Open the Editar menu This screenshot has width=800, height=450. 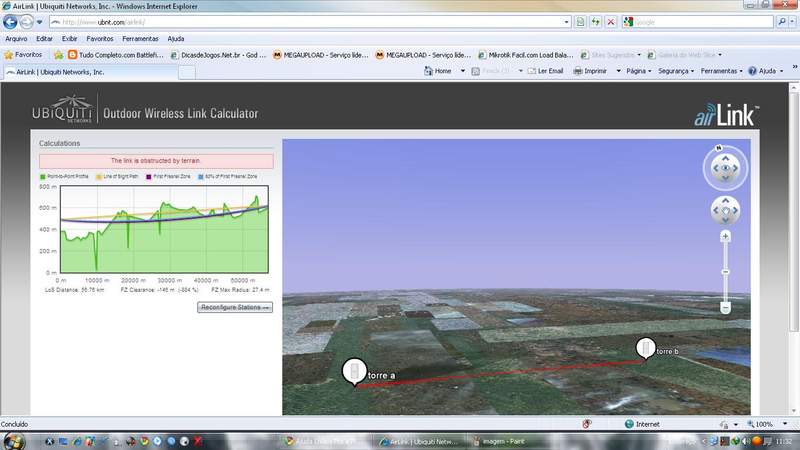click(44, 39)
